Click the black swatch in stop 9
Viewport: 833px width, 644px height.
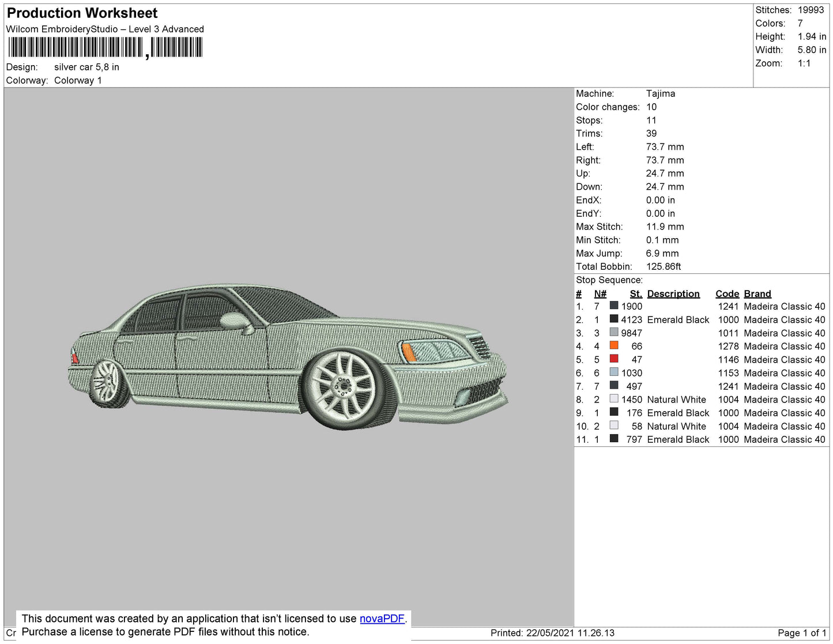(614, 412)
